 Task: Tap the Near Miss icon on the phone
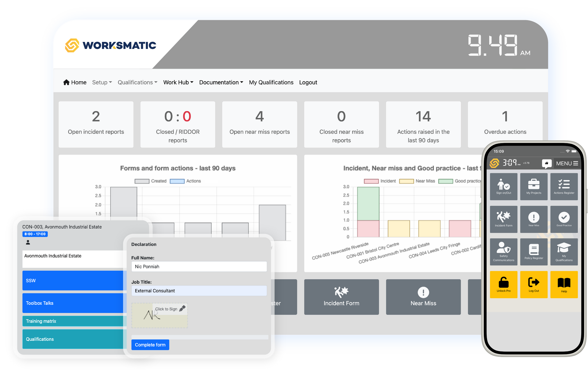(534, 219)
